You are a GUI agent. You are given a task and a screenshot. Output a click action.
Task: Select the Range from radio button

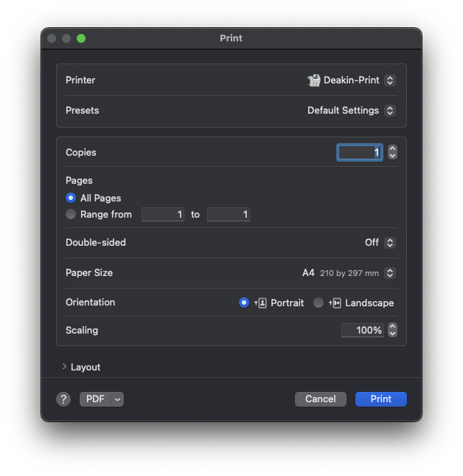tap(71, 214)
